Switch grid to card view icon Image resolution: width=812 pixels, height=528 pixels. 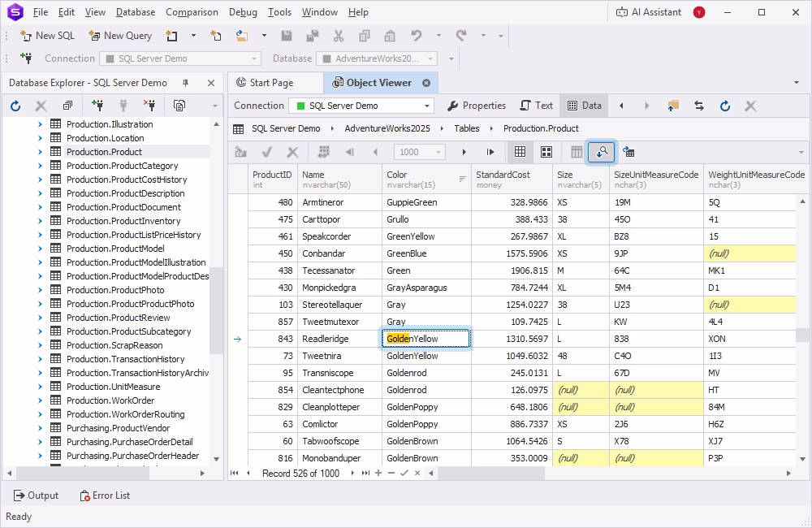(544, 152)
